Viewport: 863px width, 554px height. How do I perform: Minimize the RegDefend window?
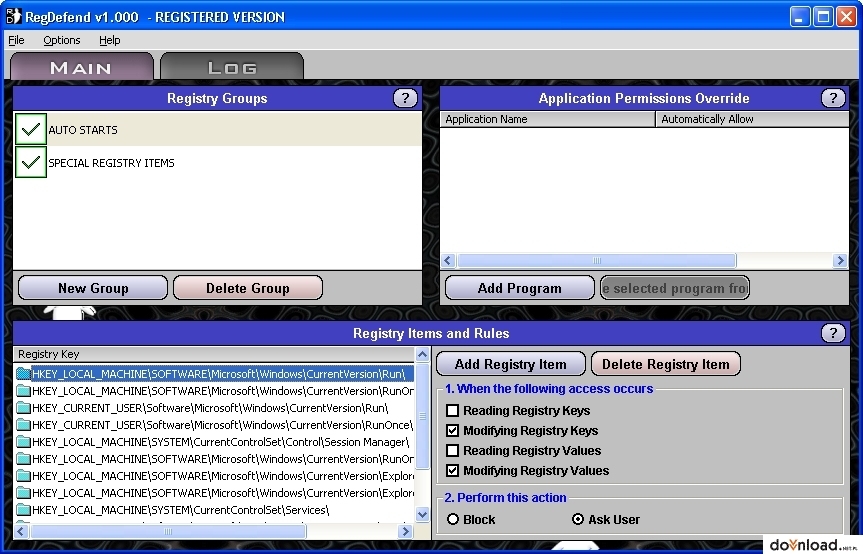tap(800, 17)
